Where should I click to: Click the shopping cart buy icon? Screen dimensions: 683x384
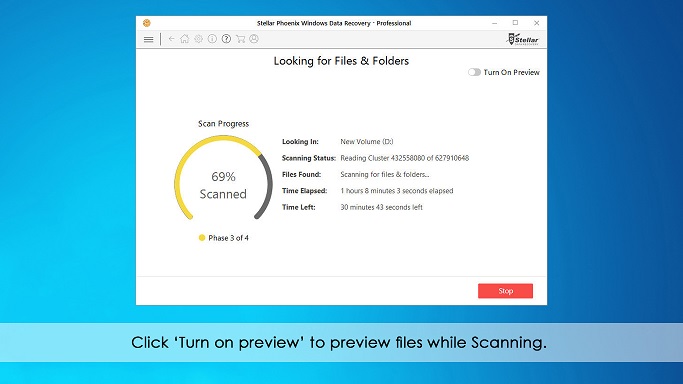(x=240, y=39)
